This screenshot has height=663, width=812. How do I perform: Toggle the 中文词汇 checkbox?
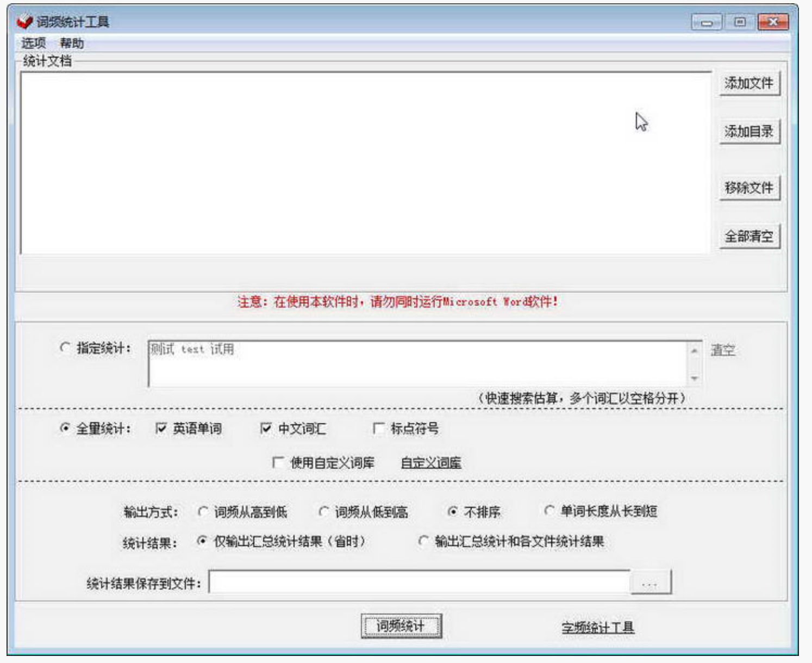coord(266,428)
